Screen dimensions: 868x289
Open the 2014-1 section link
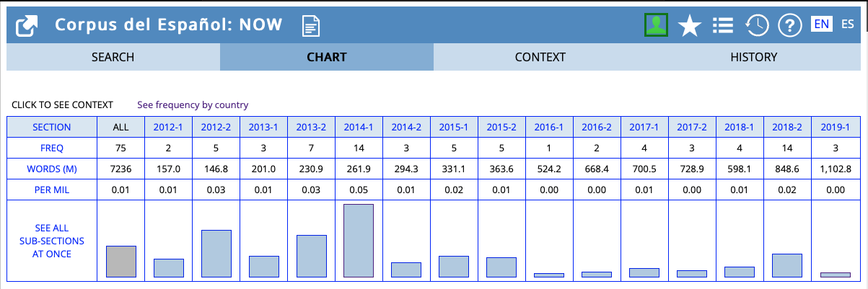pyautogui.click(x=359, y=127)
